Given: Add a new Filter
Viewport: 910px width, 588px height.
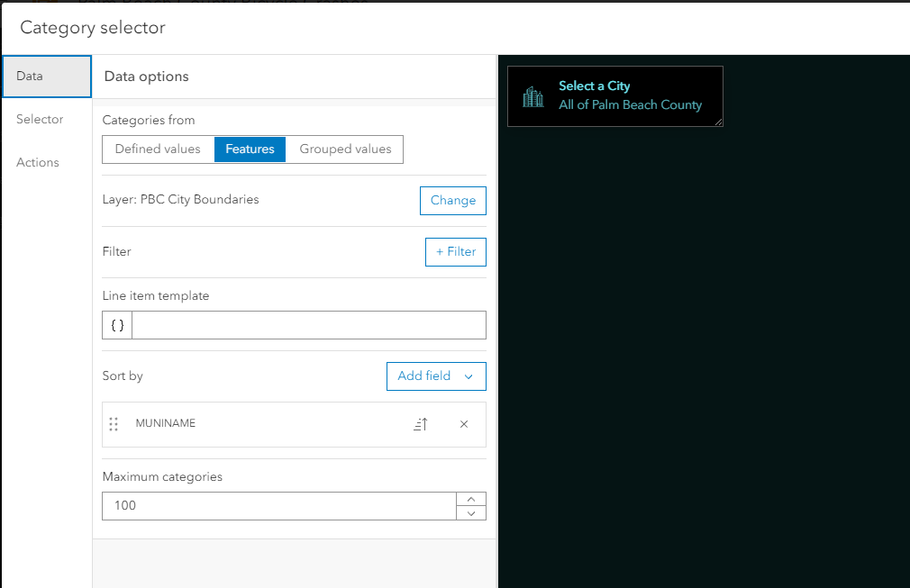Looking at the screenshot, I should click(x=455, y=251).
